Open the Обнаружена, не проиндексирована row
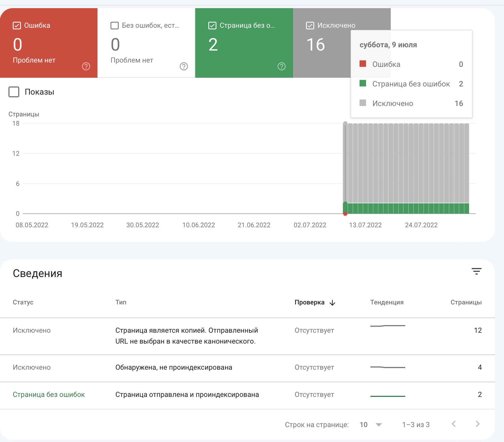 (174, 368)
